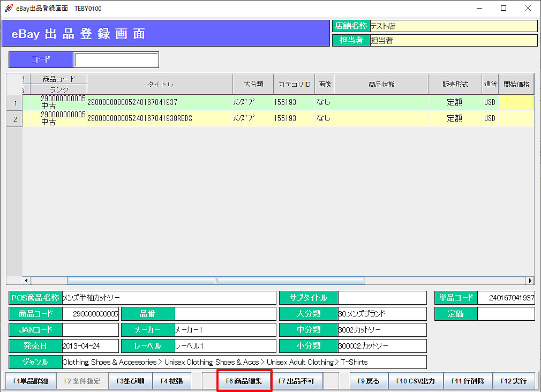541x392 pixels.
Task: Export with F10 CSV出力 button
Action: click(415, 381)
